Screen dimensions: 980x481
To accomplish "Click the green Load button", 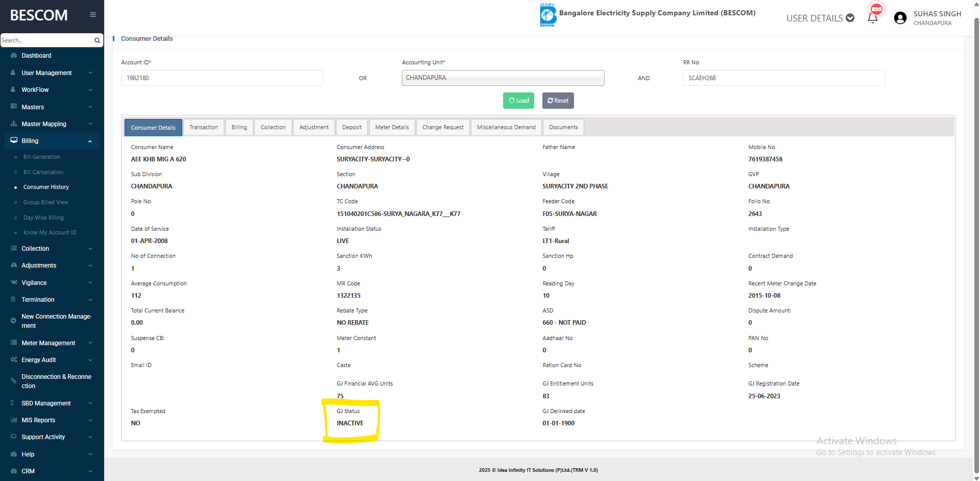I will point(518,101).
